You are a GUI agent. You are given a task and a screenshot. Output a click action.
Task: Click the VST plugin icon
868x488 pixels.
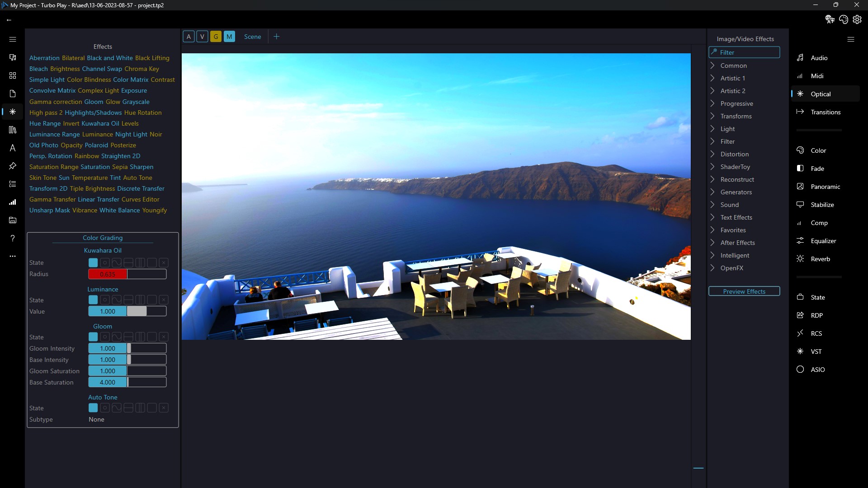(801, 351)
